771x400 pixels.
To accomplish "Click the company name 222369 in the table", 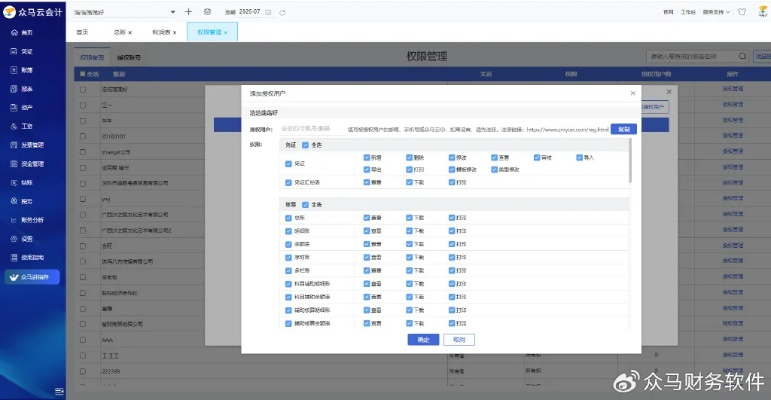I will click(x=111, y=371).
